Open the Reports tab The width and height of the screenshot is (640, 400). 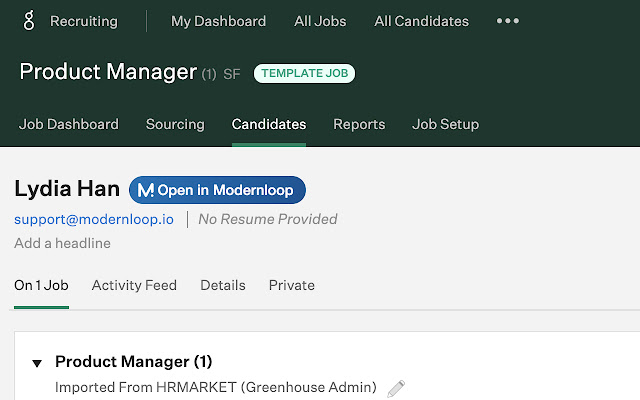tap(359, 125)
